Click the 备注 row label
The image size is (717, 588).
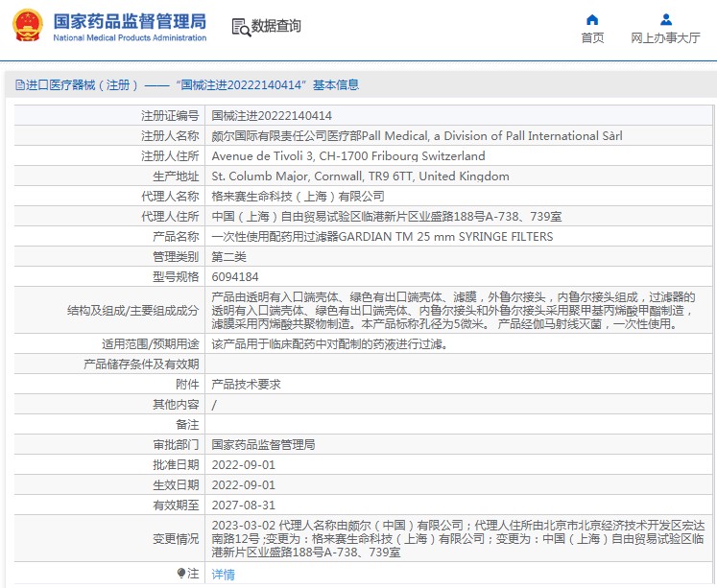pos(187,424)
